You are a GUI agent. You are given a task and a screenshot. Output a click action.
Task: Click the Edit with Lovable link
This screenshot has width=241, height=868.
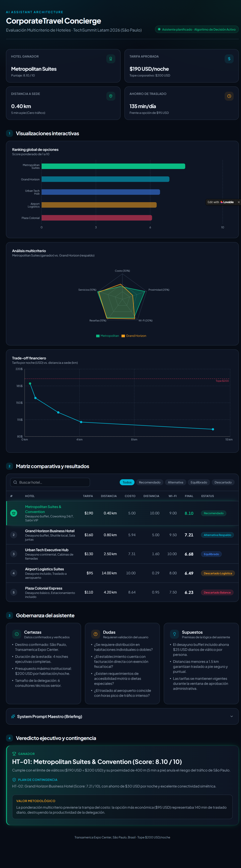pyautogui.click(x=220, y=202)
